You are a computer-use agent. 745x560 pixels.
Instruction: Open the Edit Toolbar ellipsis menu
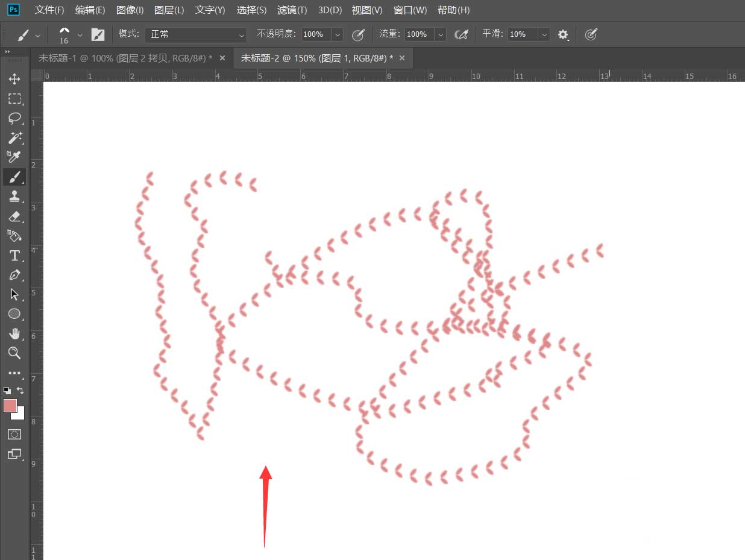14,373
